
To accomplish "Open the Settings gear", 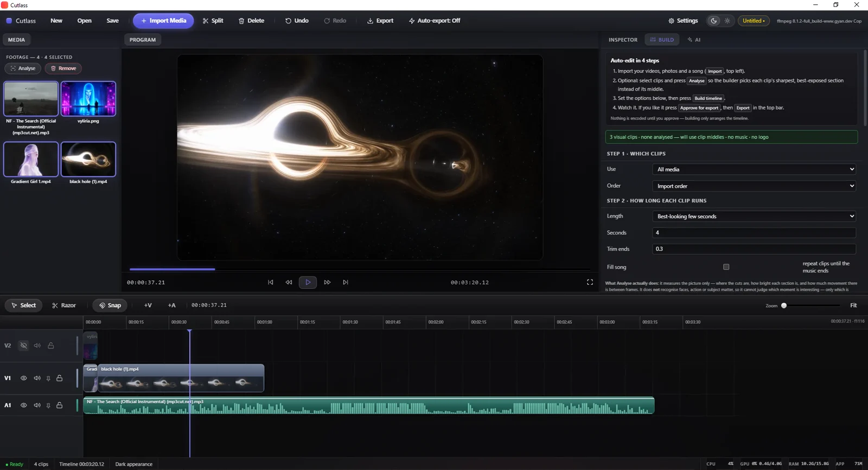I will click(683, 21).
